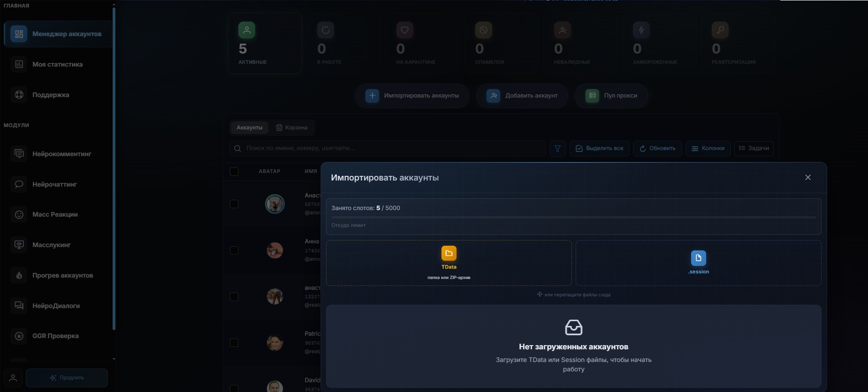Click the Обновить refresh button
The image size is (868, 392).
(657, 148)
